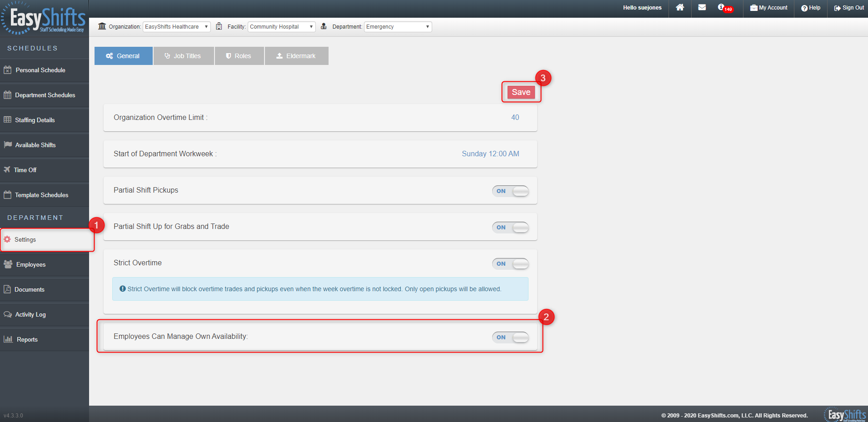Open Department Schedules in sidebar

(45, 95)
